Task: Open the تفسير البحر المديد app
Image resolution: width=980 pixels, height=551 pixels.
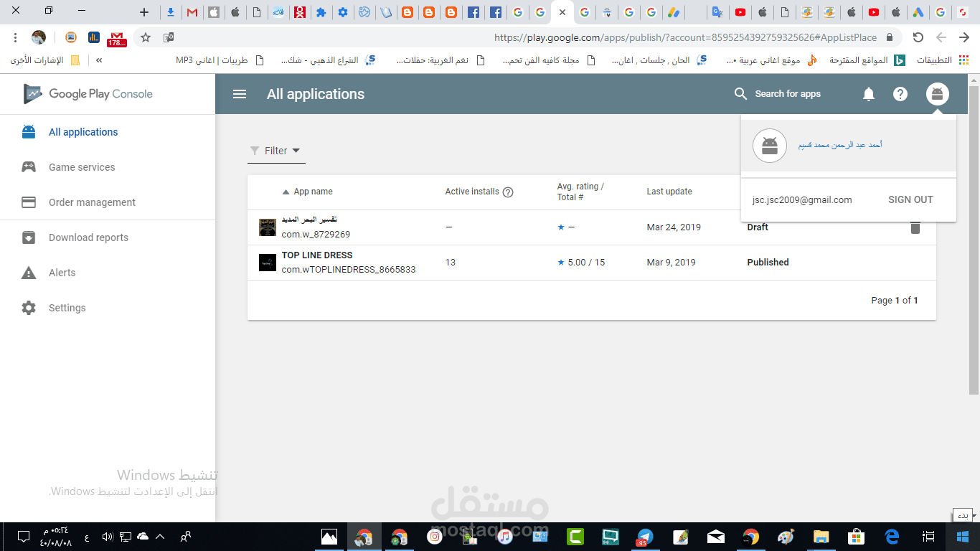Action: coord(309,220)
